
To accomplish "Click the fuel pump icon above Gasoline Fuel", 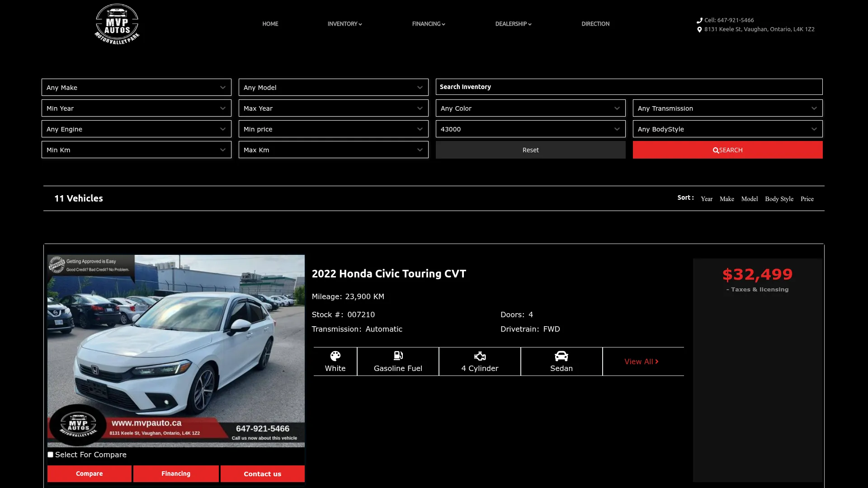I will 398,356.
